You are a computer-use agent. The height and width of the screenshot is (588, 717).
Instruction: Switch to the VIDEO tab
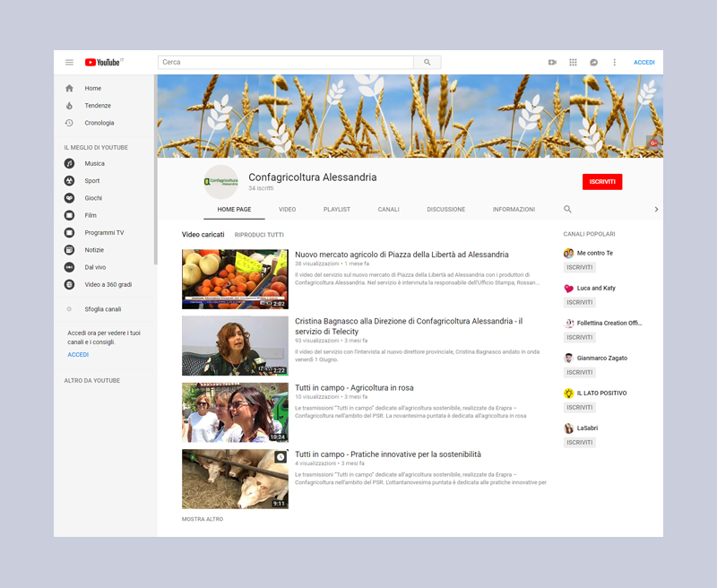(287, 210)
